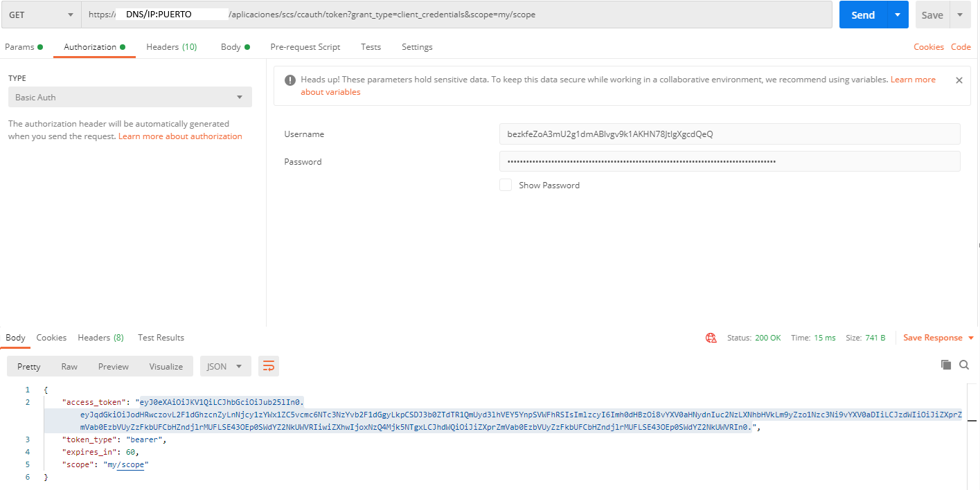Open the Pre-request Script tab
The width and height of the screenshot is (980, 490).
tap(305, 47)
